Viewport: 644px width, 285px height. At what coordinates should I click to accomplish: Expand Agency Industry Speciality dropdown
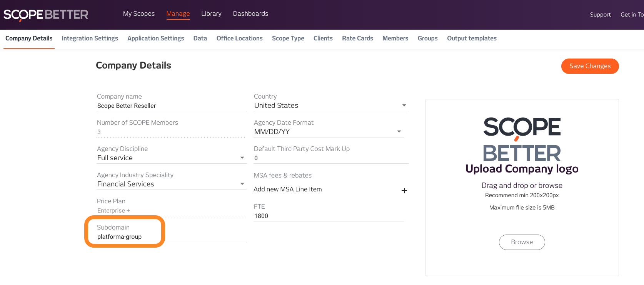[172, 184]
